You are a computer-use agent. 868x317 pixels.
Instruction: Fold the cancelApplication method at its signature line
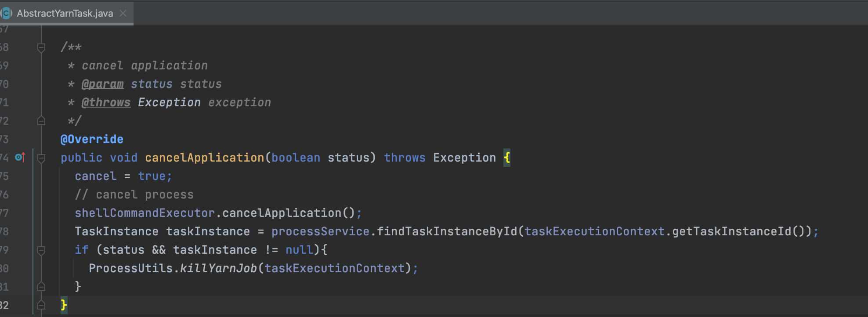tap(41, 158)
